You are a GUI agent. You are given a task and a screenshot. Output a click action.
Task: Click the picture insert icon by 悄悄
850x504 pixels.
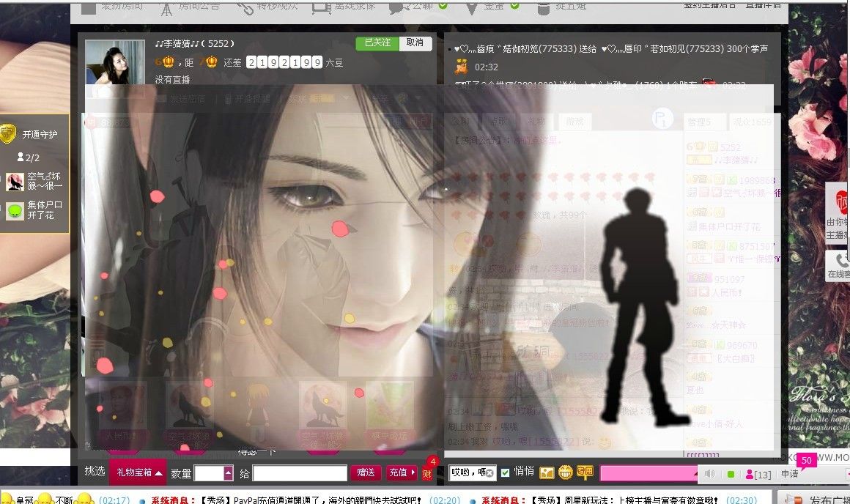pyautogui.click(x=547, y=473)
